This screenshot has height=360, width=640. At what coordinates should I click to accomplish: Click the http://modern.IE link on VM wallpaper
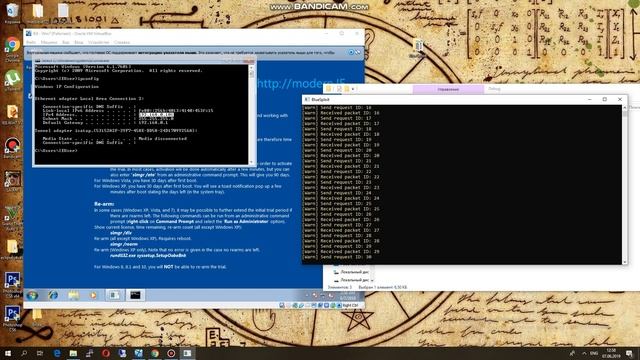[x=302, y=84]
